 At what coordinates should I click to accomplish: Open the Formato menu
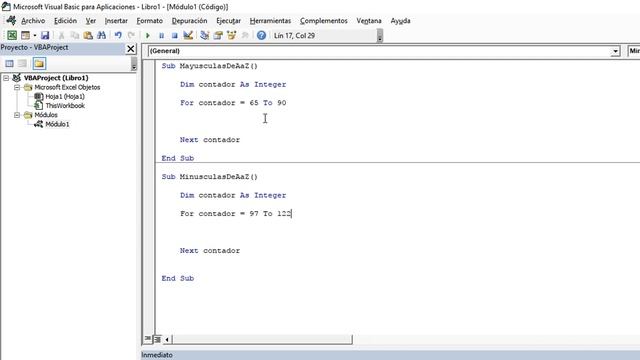(149, 21)
